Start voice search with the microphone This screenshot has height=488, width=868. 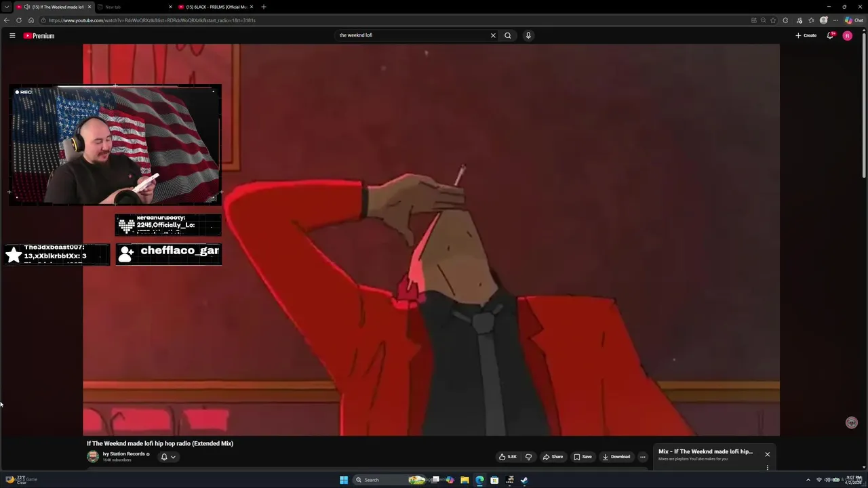click(528, 35)
